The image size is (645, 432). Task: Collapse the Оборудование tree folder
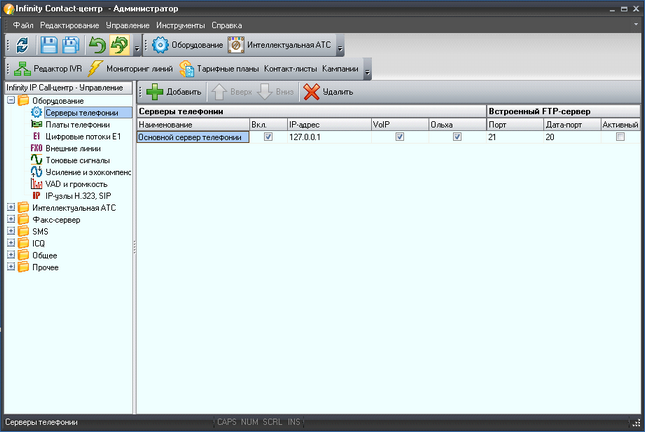pos(11,100)
